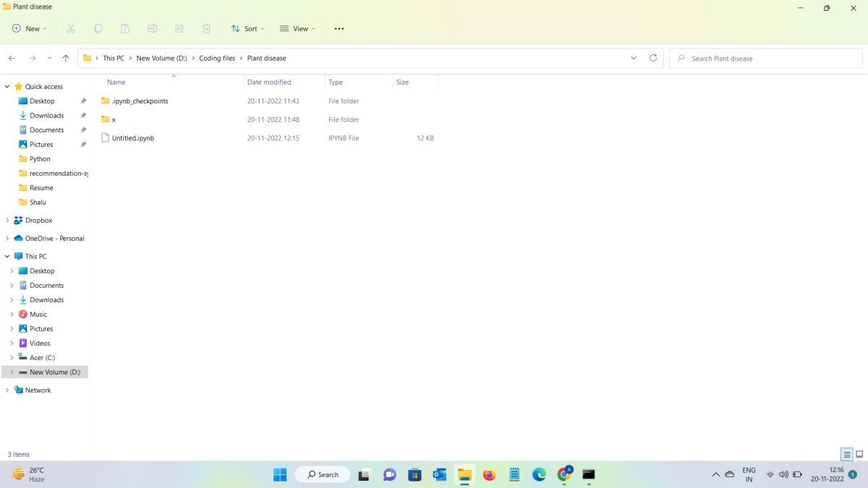The height and width of the screenshot is (488, 868).
Task: Open the address bar history dropdown
Action: (634, 58)
